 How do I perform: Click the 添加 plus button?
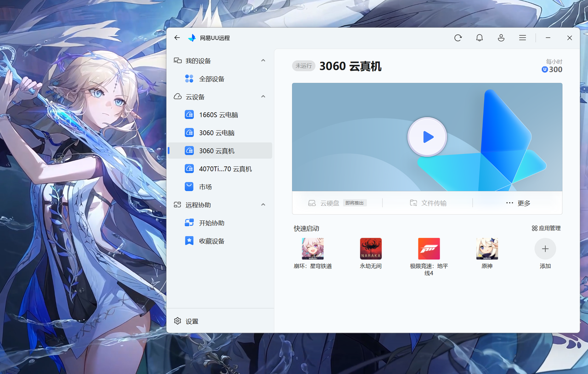tap(545, 249)
